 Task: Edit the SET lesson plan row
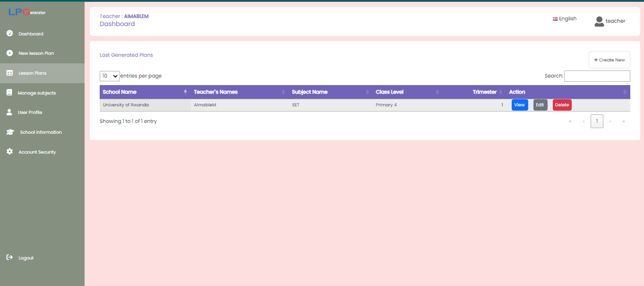point(540,105)
